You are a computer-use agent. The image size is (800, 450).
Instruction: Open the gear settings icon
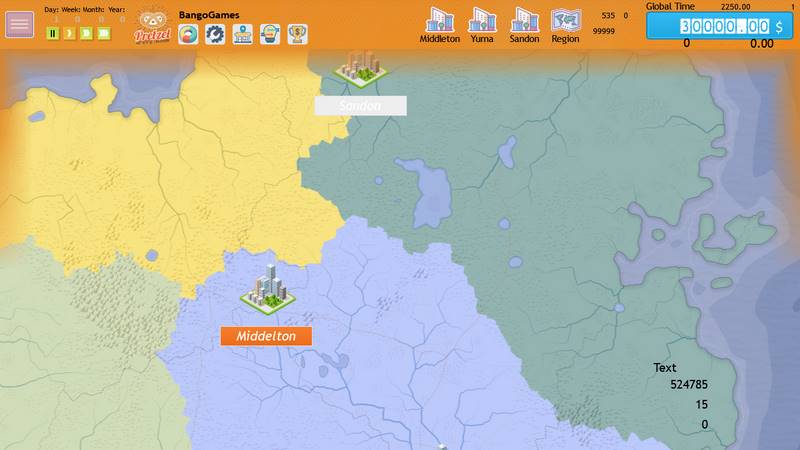[x=215, y=34]
